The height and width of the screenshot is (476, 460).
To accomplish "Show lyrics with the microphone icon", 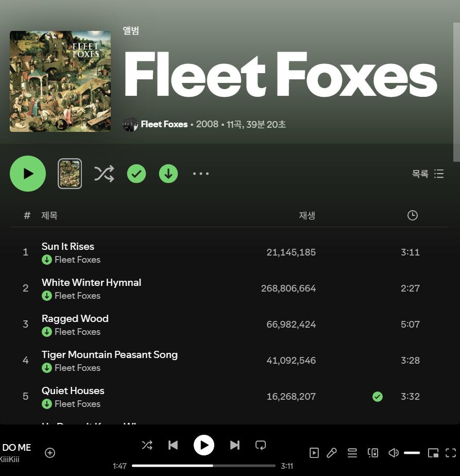I will [x=332, y=453].
